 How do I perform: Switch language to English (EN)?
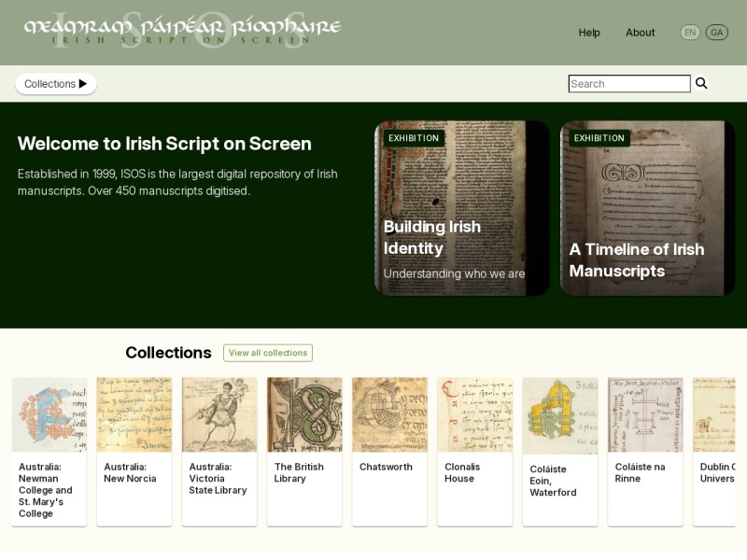(690, 33)
